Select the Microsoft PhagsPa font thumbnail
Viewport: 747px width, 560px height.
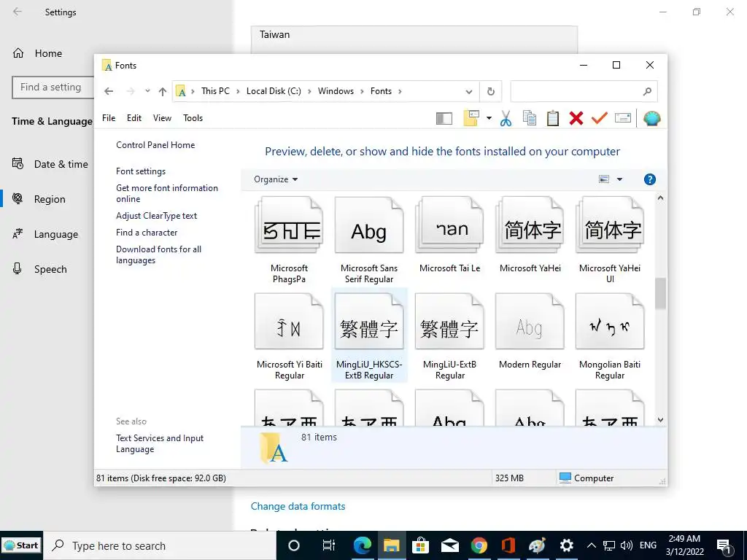[x=289, y=225]
